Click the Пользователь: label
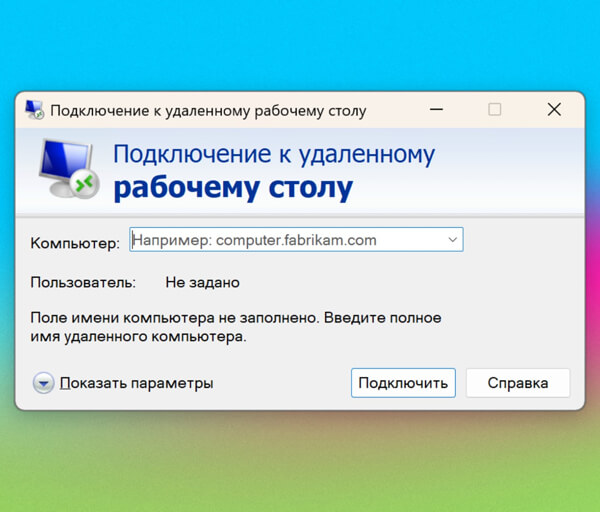The image size is (600, 512). pyautogui.click(x=83, y=282)
